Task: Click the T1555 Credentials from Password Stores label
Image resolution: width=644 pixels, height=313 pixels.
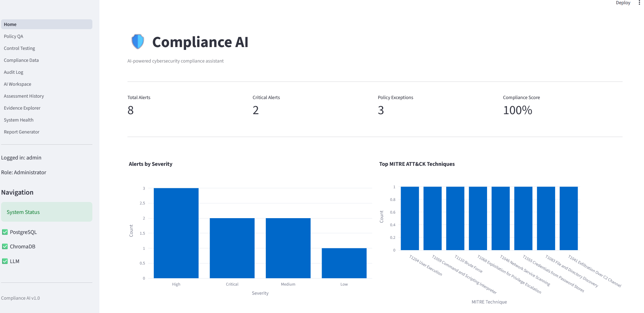Action: (553, 274)
